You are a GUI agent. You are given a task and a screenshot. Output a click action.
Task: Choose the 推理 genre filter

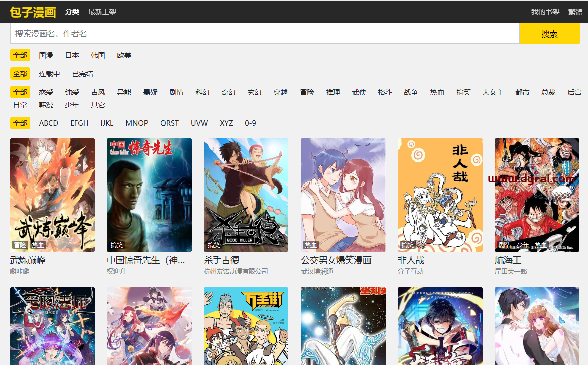[x=333, y=92]
